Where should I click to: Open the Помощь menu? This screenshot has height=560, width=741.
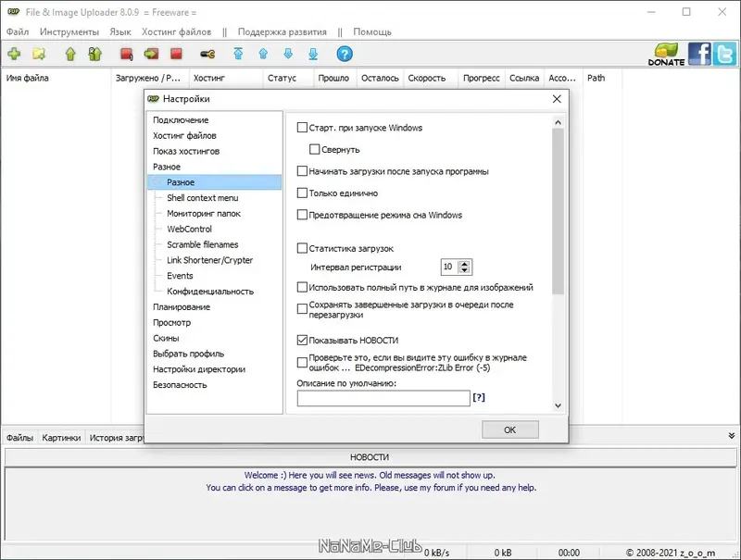click(372, 31)
